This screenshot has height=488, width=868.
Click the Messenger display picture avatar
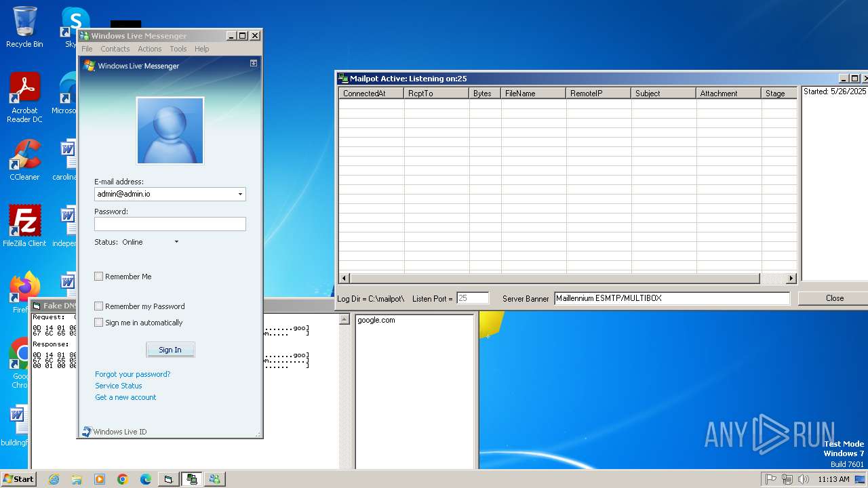170,131
